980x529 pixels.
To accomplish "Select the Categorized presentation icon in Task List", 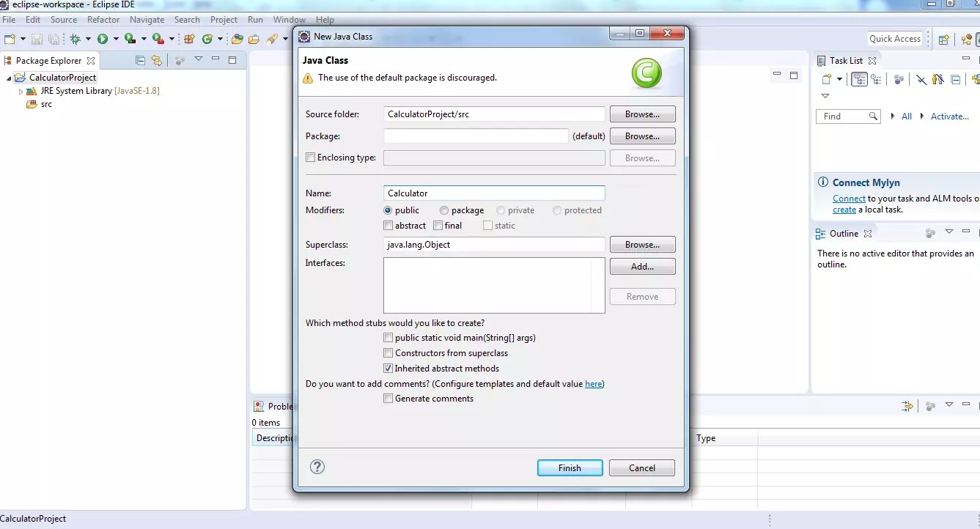I will tap(859, 79).
